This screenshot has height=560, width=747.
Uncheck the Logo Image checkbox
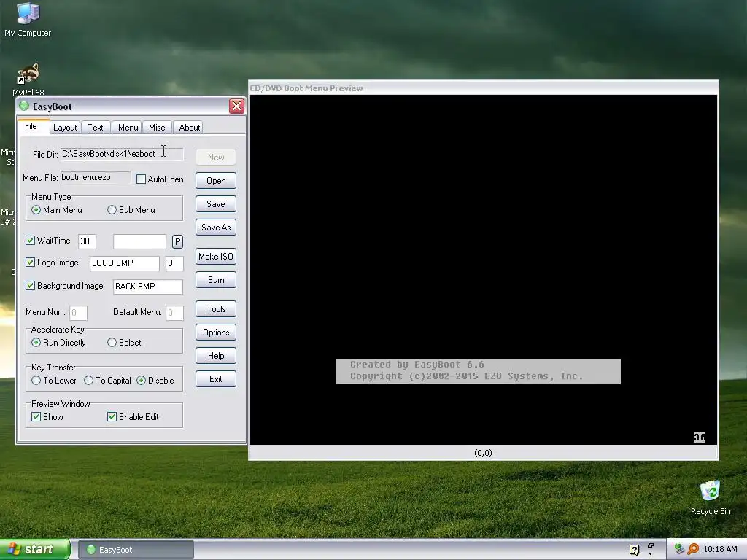pyautogui.click(x=31, y=262)
